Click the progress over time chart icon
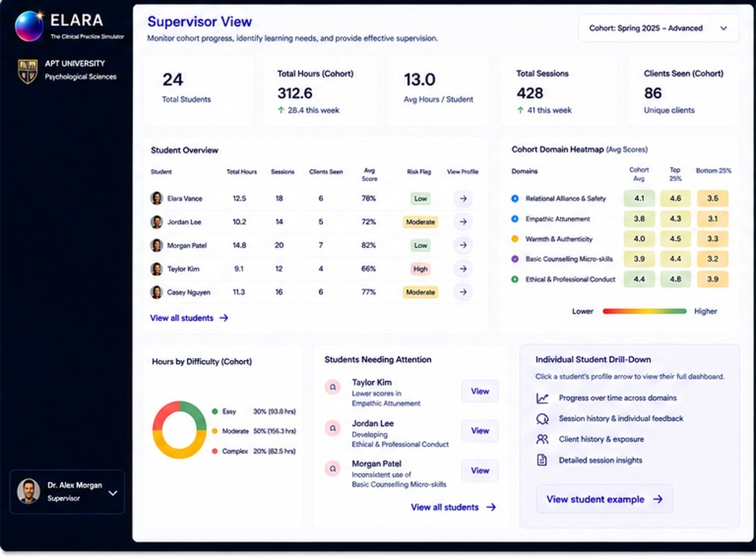Viewport: 756px width, 559px height. pyautogui.click(x=542, y=398)
